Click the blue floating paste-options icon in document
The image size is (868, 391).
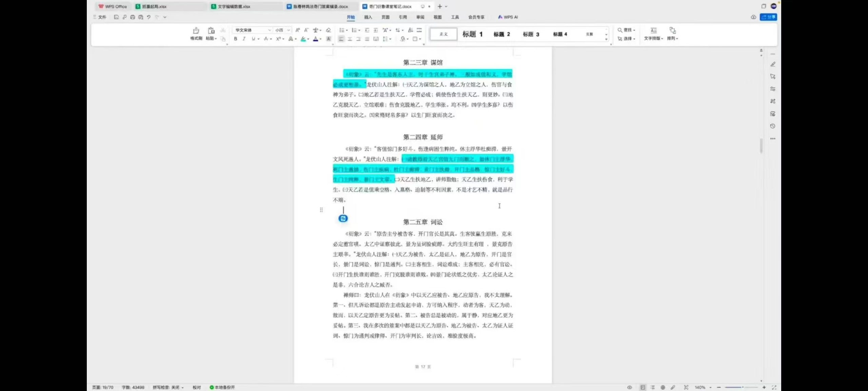tap(343, 219)
